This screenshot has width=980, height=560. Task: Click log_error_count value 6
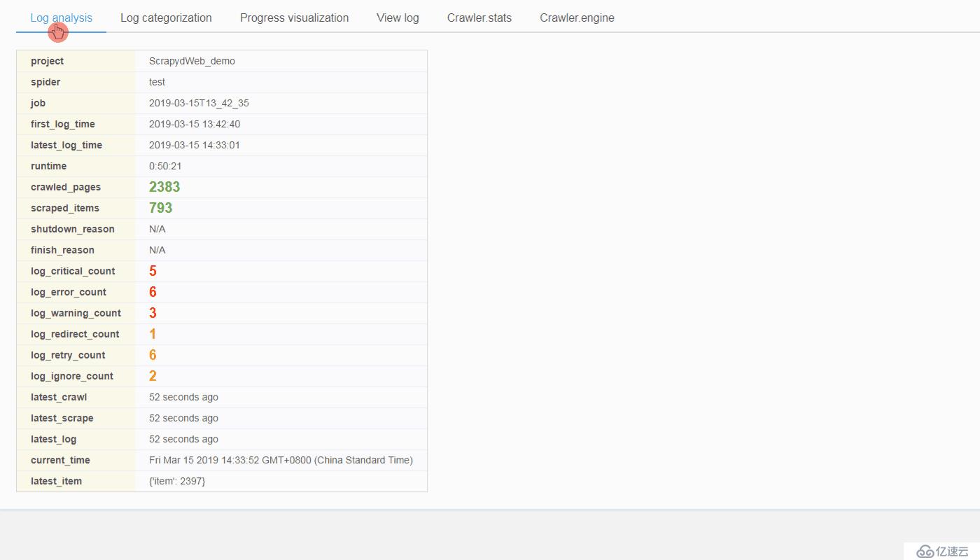153,292
